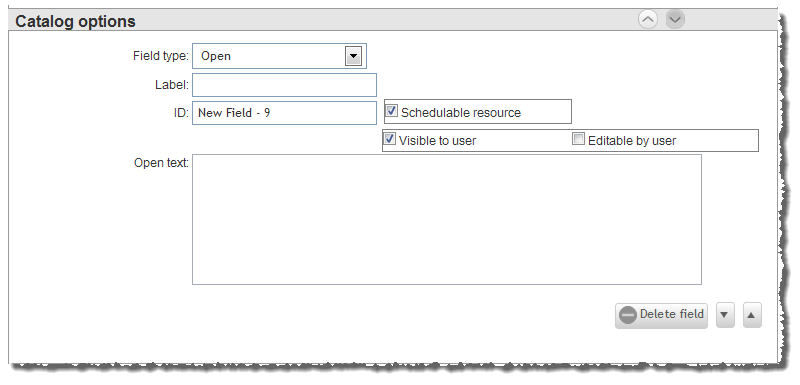Image resolution: width=800 pixels, height=385 pixels.
Task: Click the Delete field button text
Action: click(x=671, y=314)
